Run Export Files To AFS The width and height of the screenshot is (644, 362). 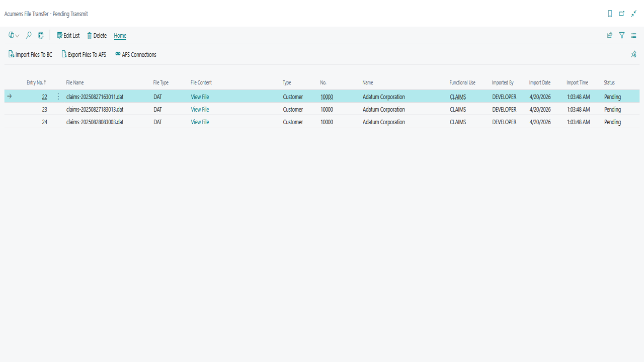click(84, 54)
